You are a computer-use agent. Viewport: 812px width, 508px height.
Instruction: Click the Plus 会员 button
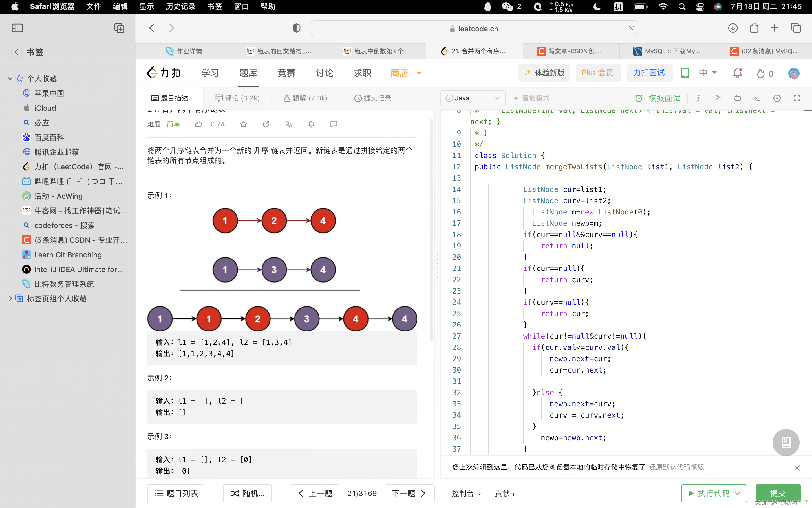click(598, 73)
